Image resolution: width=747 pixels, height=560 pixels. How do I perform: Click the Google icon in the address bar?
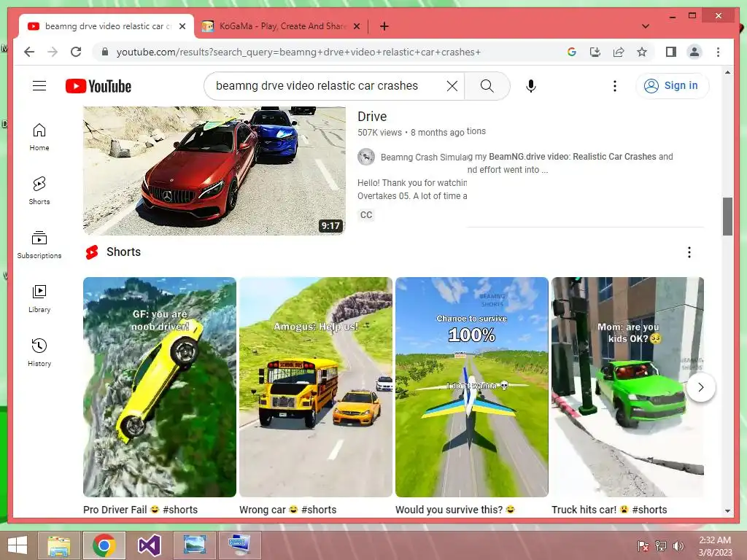point(572,52)
